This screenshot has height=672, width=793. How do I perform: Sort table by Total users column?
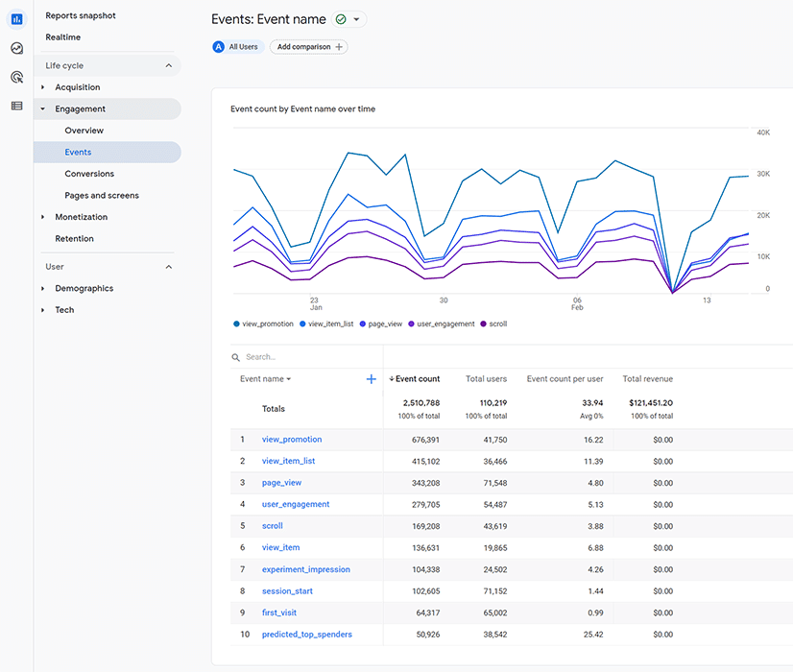(x=486, y=379)
